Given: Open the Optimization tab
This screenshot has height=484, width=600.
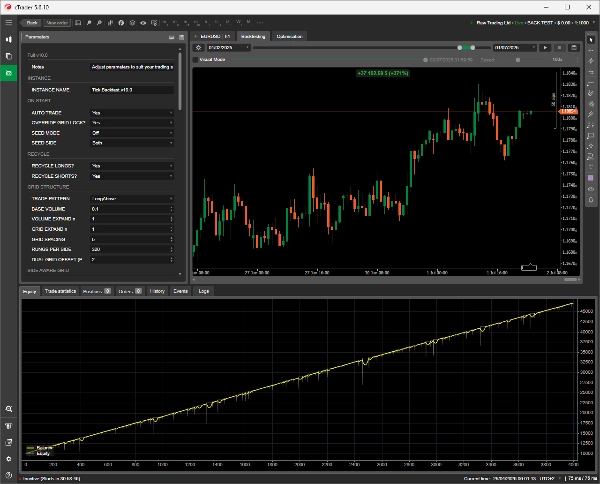Looking at the screenshot, I should click(x=289, y=36).
